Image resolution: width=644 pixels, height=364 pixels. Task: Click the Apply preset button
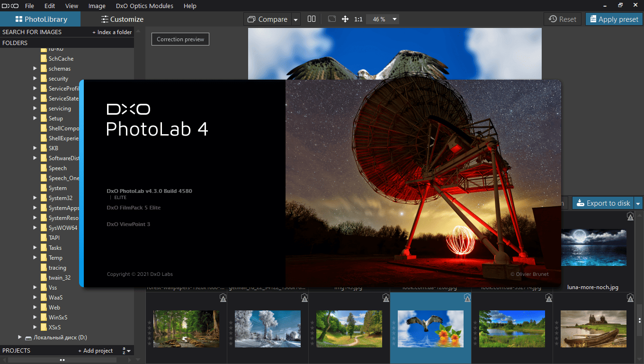tap(614, 19)
